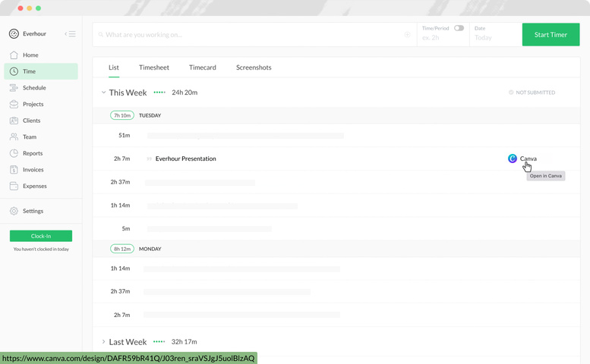Click the Invoices document icon

pyautogui.click(x=14, y=170)
